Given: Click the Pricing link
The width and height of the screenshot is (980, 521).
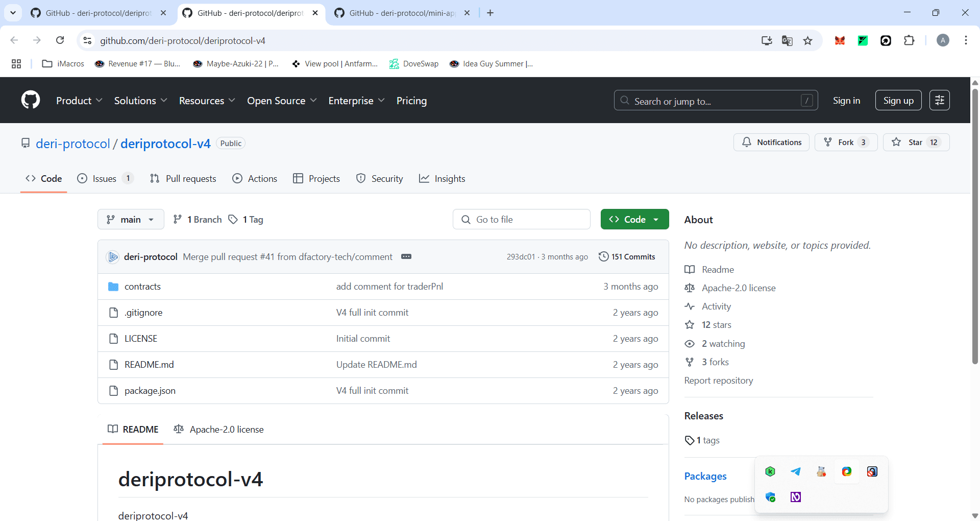Looking at the screenshot, I should tap(411, 101).
